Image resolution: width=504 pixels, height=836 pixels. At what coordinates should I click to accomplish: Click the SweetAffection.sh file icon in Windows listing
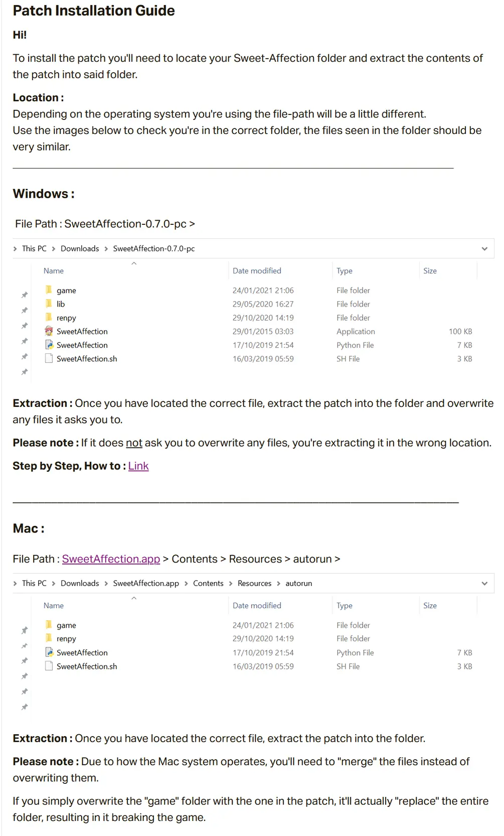point(49,358)
